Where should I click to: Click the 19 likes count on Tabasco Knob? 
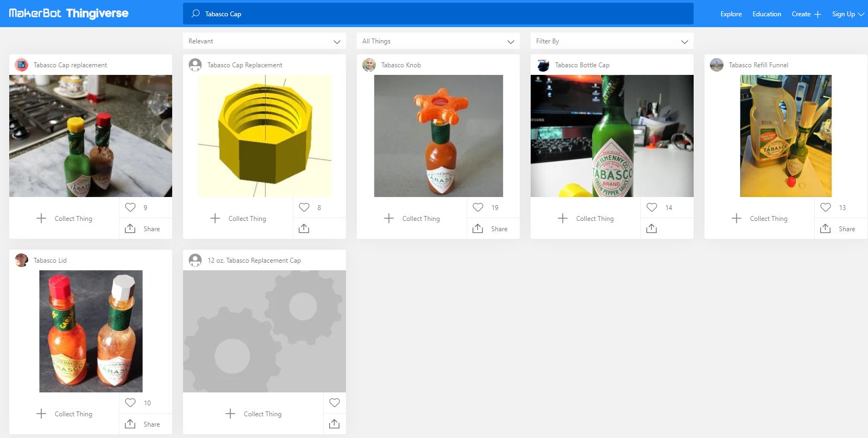click(x=495, y=208)
